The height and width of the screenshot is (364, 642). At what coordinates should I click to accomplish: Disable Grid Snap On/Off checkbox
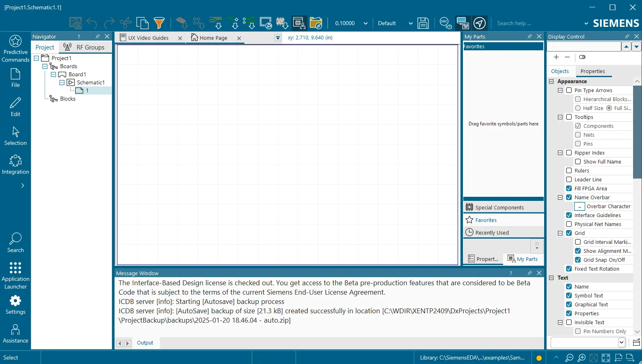(578, 260)
